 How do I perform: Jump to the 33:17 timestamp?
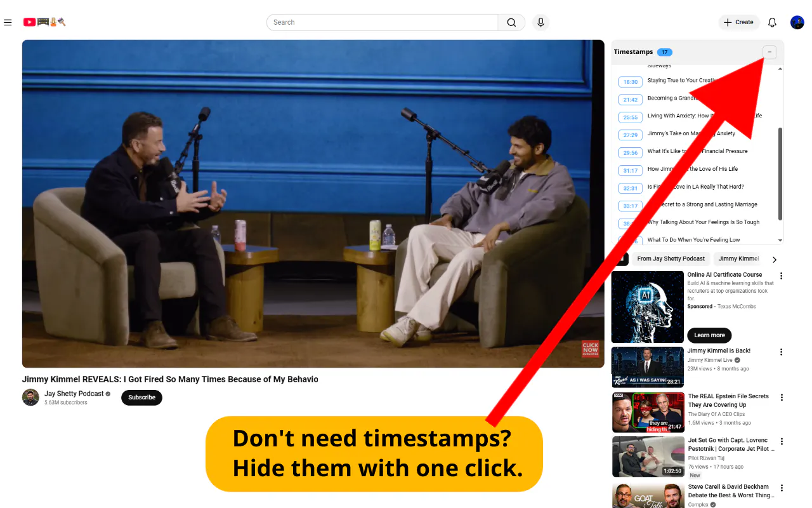tap(631, 206)
